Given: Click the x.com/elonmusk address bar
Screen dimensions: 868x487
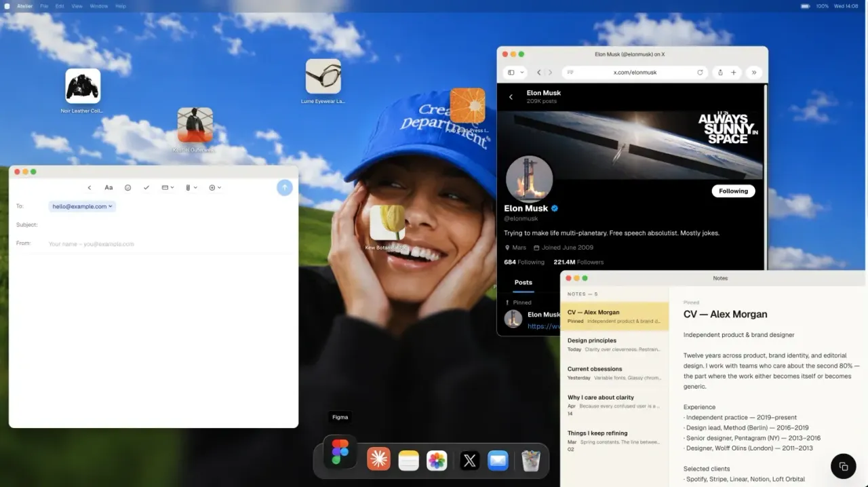Looking at the screenshot, I should [635, 73].
